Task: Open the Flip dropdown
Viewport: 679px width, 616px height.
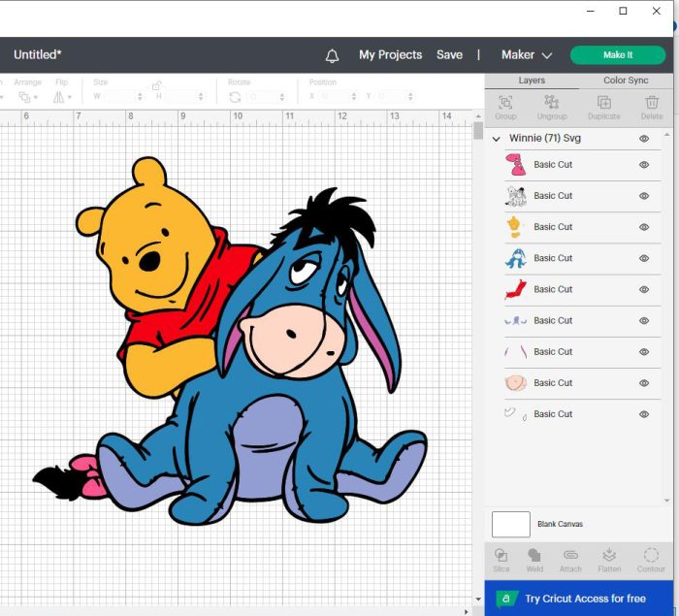Action: tap(62, 97)
